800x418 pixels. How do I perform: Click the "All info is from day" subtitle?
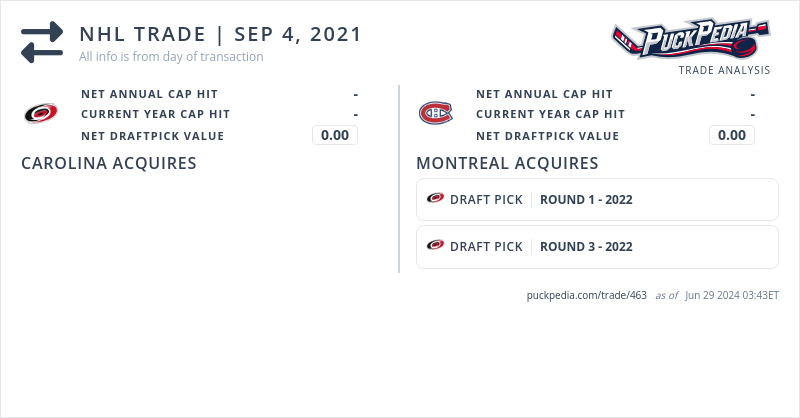click(x=171, y=57)
